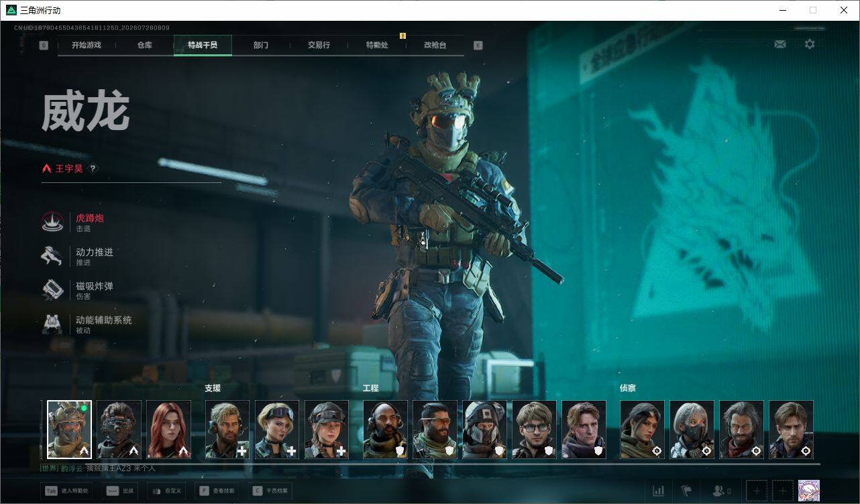The width and height of the screenshot is (860, 504).
Task: Select the 特战干员 tab
Action: click(x=203, y=46)
